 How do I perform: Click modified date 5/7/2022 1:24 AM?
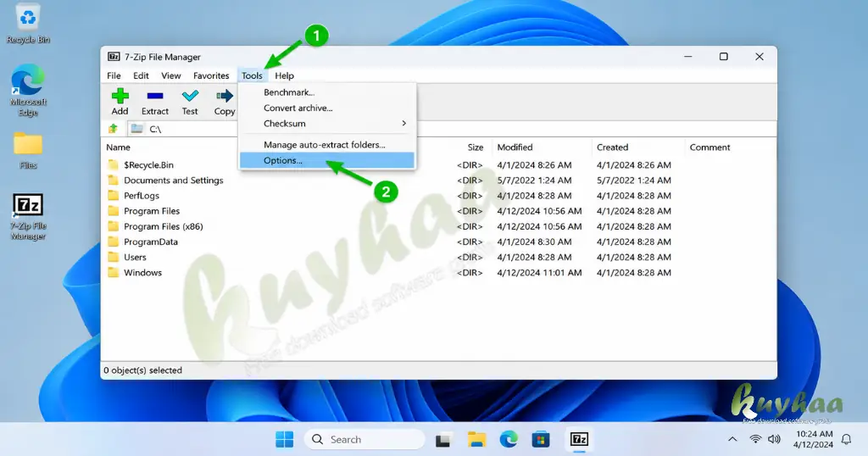point(534,181)
